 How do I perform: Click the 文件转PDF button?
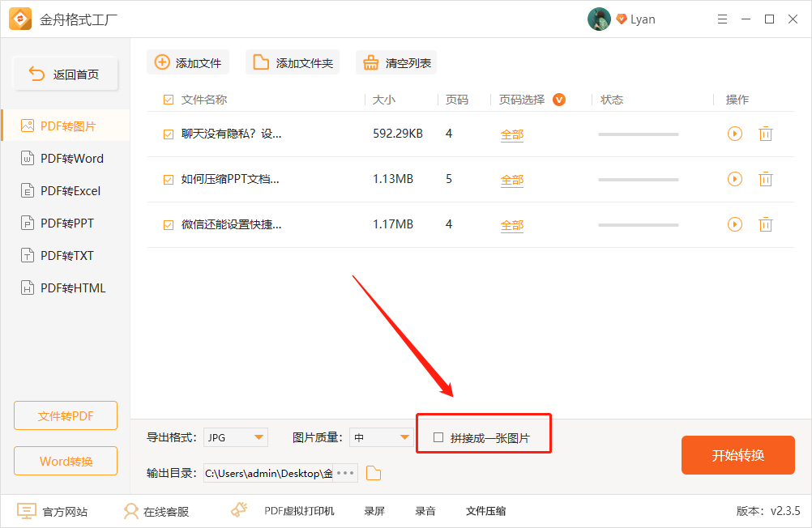click(x=66, y=415)
